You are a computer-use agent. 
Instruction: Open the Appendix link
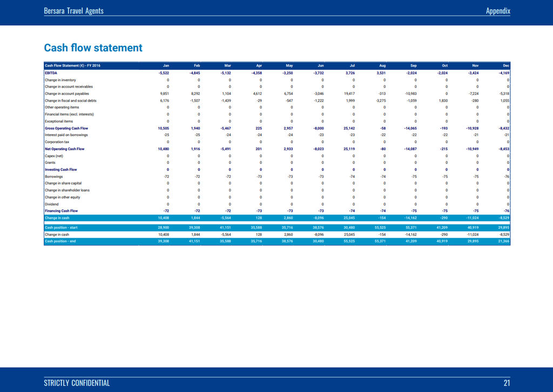[x=498, y=10]
